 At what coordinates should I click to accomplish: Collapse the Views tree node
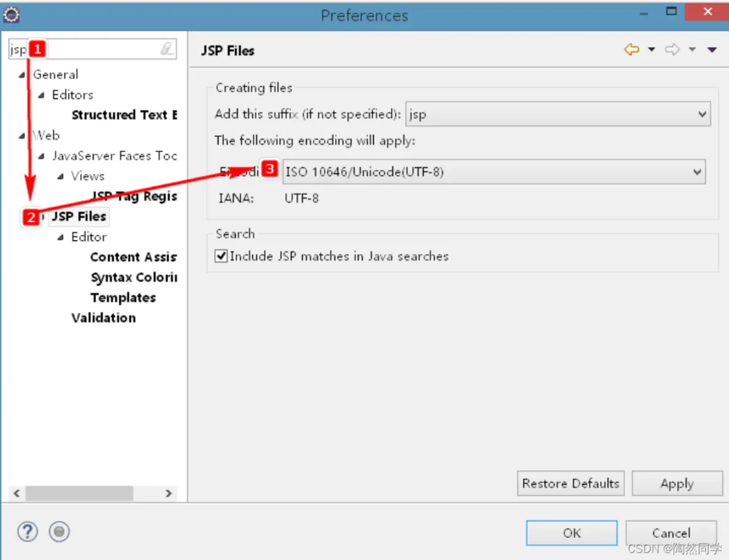pyautogui.click(x=60, y=177)
